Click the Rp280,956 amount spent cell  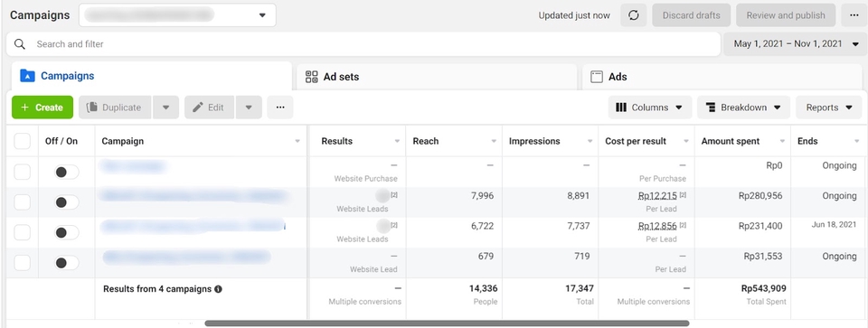760,196
